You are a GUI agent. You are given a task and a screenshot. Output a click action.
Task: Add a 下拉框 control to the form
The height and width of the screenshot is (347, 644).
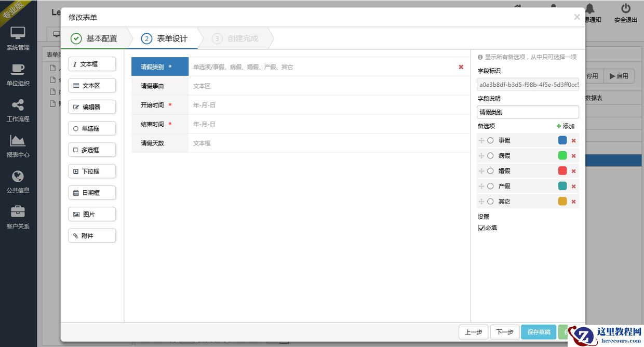click(x=92, y=171)
